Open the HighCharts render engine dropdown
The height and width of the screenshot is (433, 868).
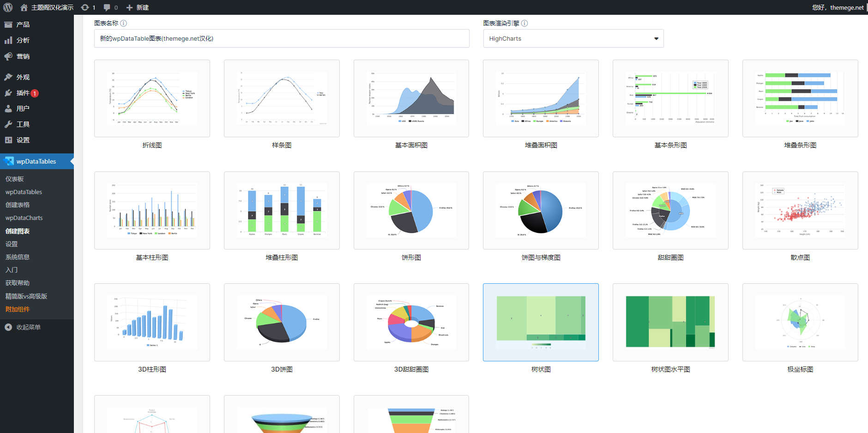tap(573, 38)
